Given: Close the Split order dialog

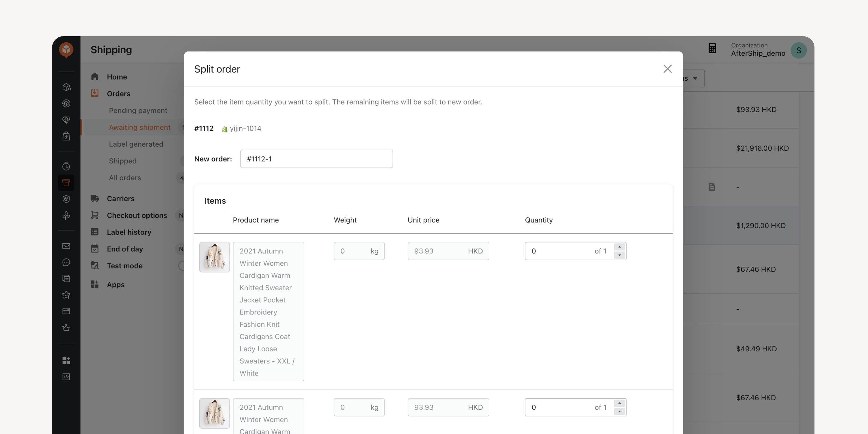Looking at the screenshot, I should click(667, 69).
